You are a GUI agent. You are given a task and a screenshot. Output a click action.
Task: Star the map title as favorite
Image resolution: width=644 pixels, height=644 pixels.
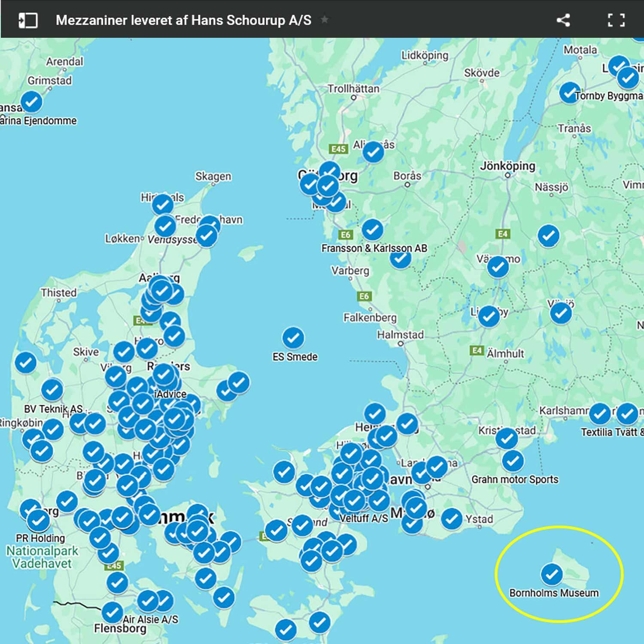click(325, 20)
